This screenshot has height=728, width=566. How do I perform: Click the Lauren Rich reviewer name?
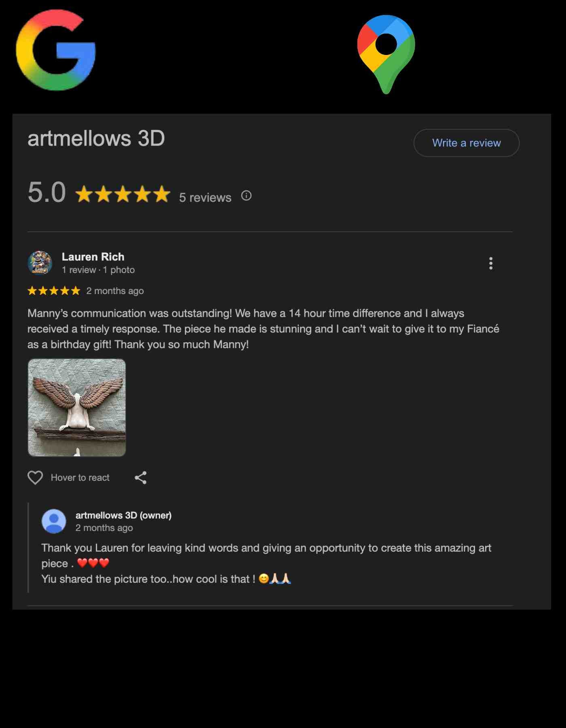point(93,257)
